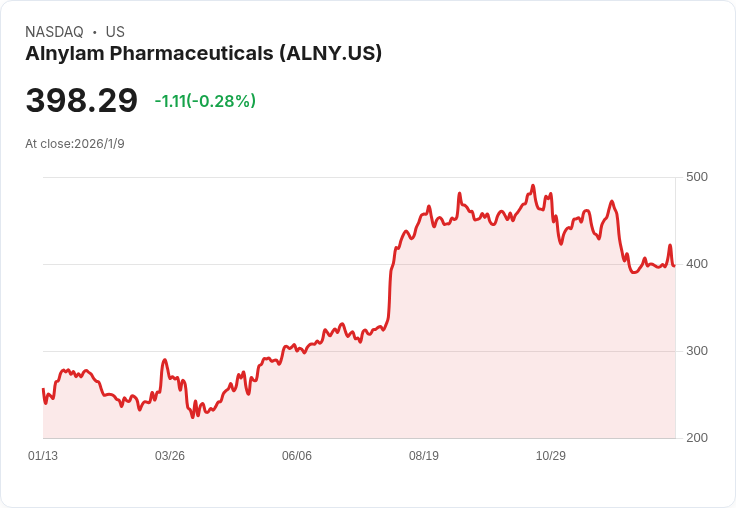Click the highest peak of the price line
736x508 pixels.
point(533,186)
